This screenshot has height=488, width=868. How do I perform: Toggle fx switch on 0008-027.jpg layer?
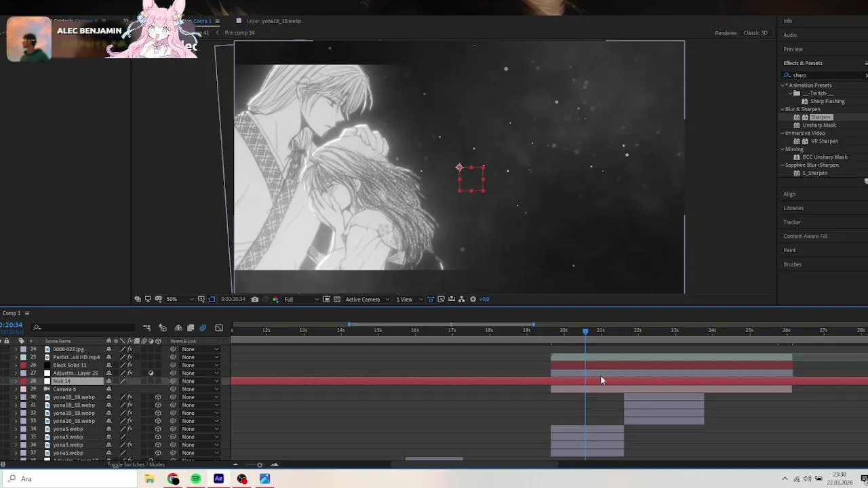[130, 349]
